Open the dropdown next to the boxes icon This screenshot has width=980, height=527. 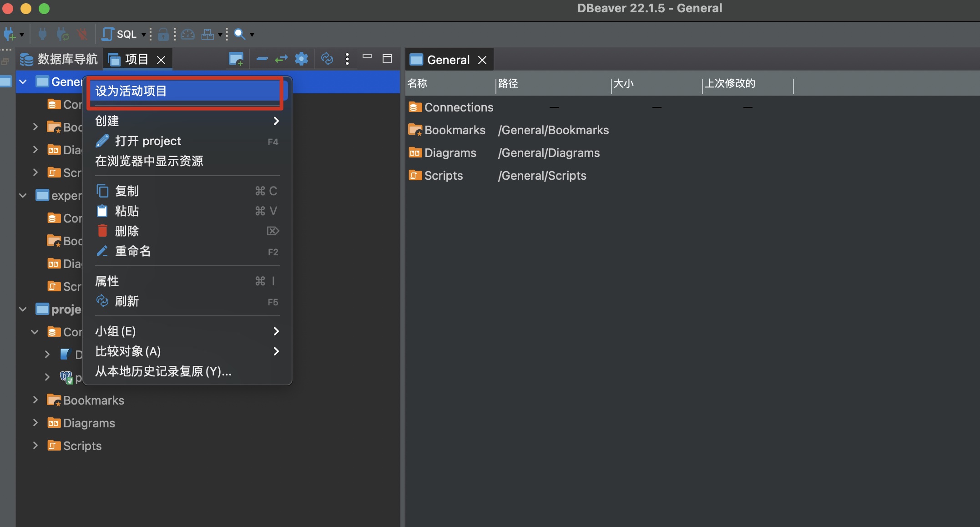pos(220,35)
